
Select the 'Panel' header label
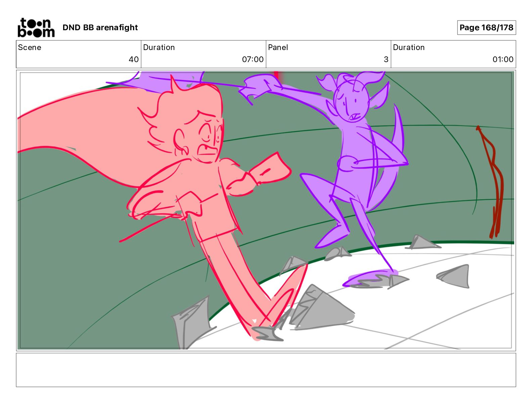278,47
